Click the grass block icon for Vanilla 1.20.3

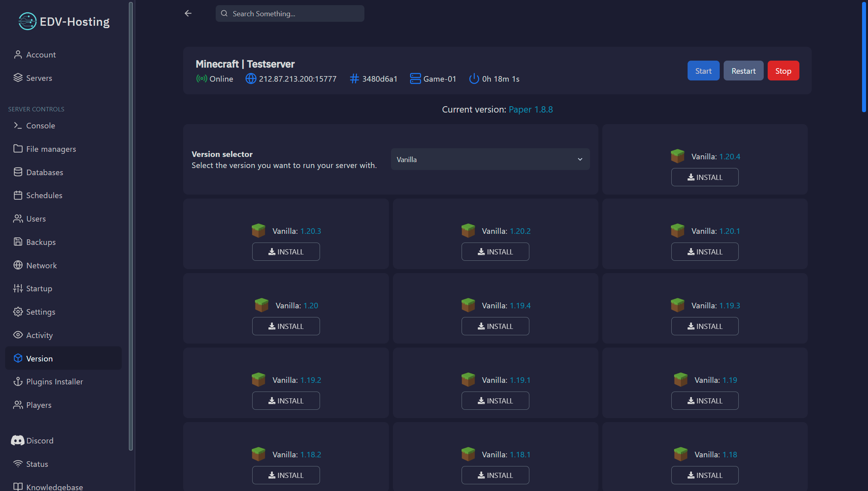tap(259, 231)
